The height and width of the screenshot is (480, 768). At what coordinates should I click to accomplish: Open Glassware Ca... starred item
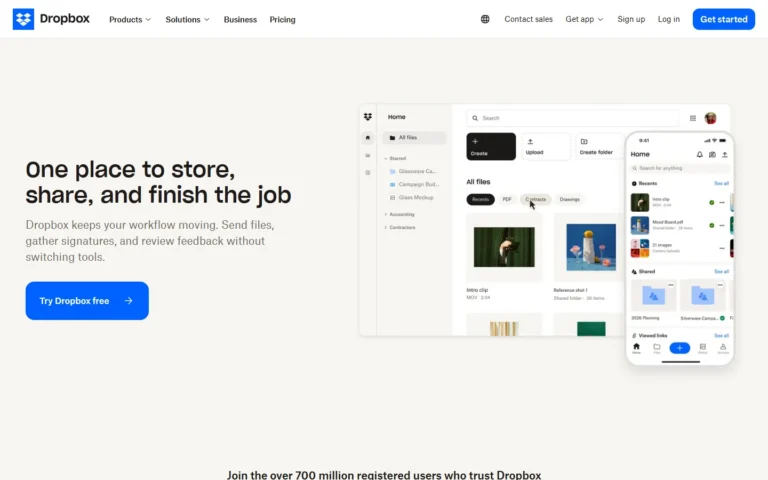(412, 171)
